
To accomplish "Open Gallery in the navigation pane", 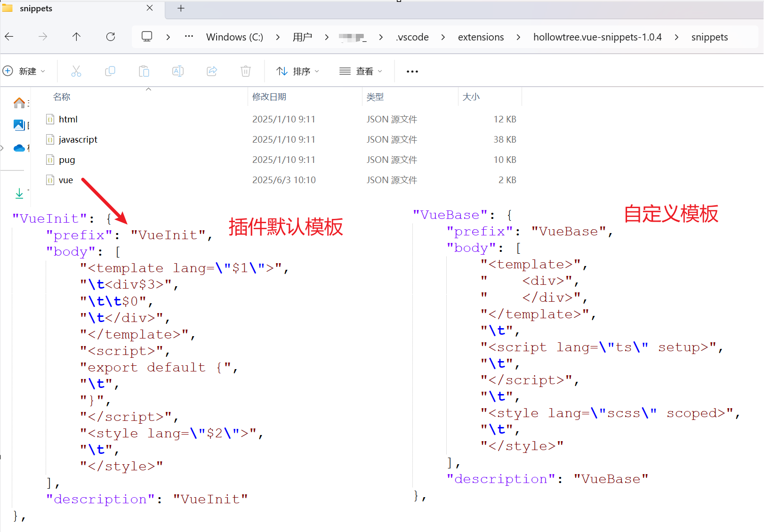I will [19, 125].
